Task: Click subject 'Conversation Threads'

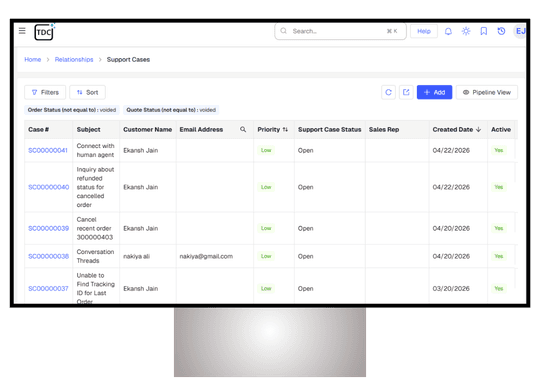Action: coord(95,256)
